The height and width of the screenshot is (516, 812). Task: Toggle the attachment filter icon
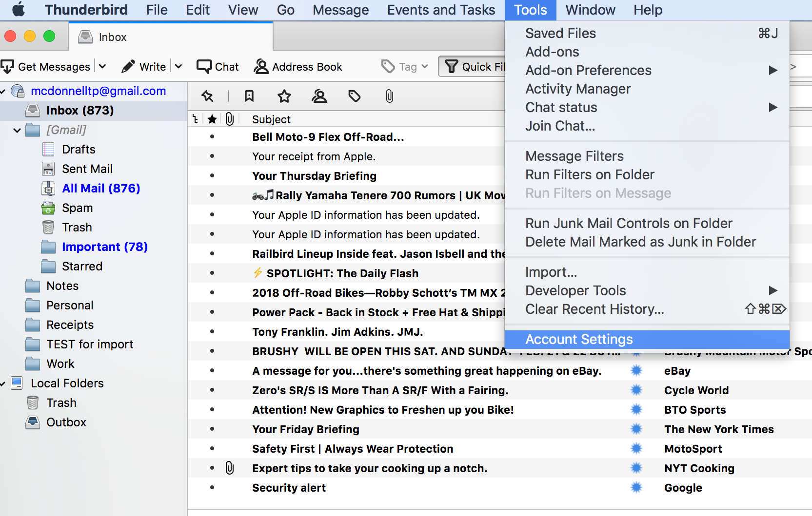pyautogui.click(x=389, y=96)
